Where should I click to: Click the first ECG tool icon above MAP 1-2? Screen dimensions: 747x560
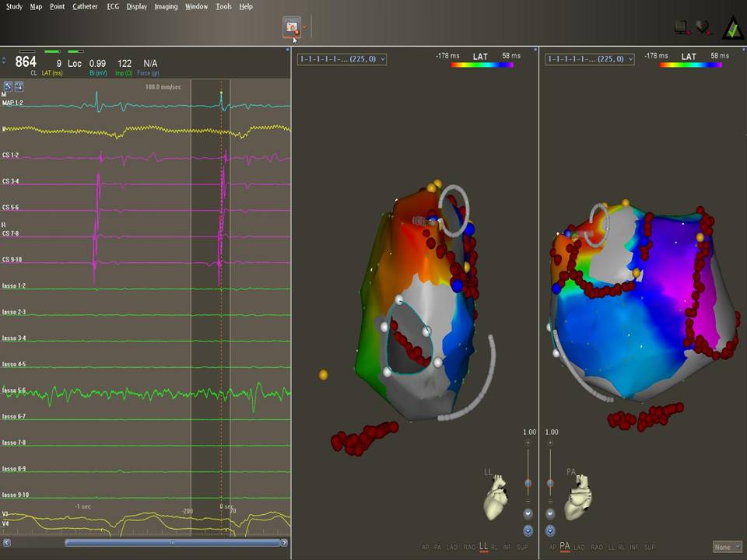point(8,86)
